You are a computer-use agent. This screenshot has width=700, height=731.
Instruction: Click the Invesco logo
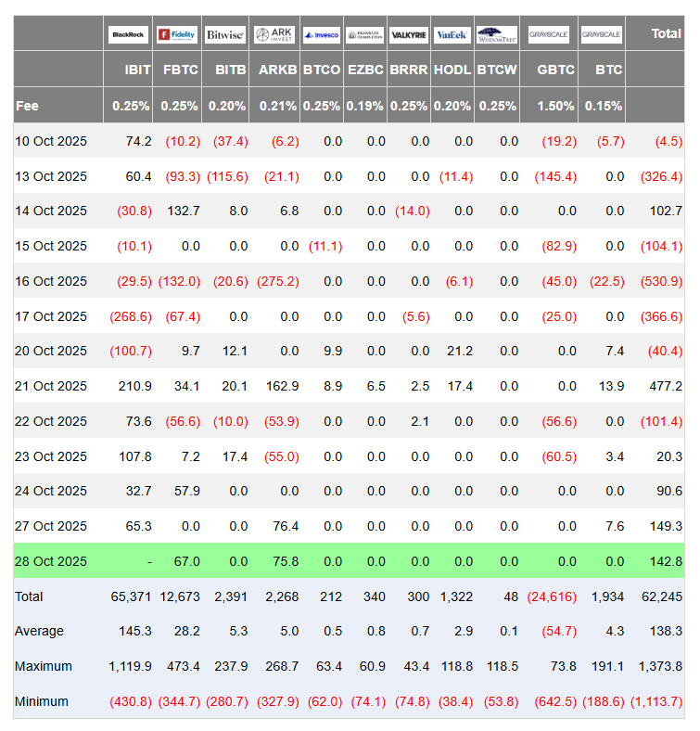pyautogui.click(x=322, y=34)
